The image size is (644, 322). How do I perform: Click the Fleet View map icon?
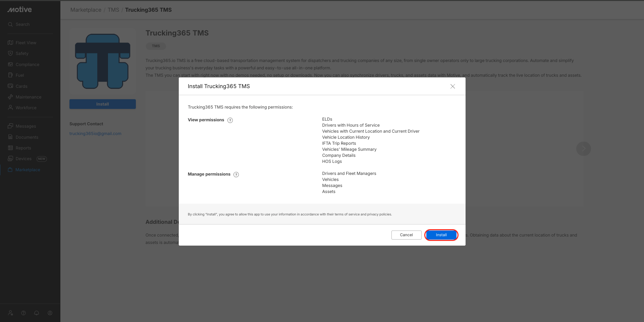tap(10, 43)
